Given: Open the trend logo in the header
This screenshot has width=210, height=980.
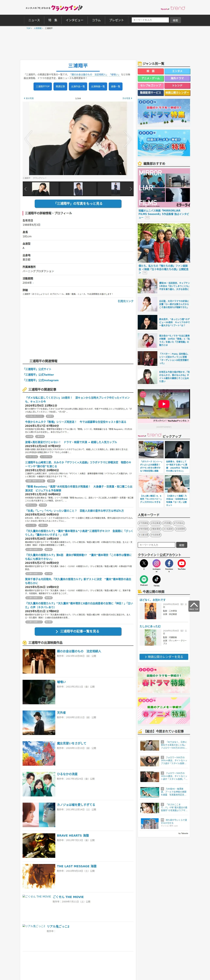Looking at the screenshot, I should click(x=173, y=8).
